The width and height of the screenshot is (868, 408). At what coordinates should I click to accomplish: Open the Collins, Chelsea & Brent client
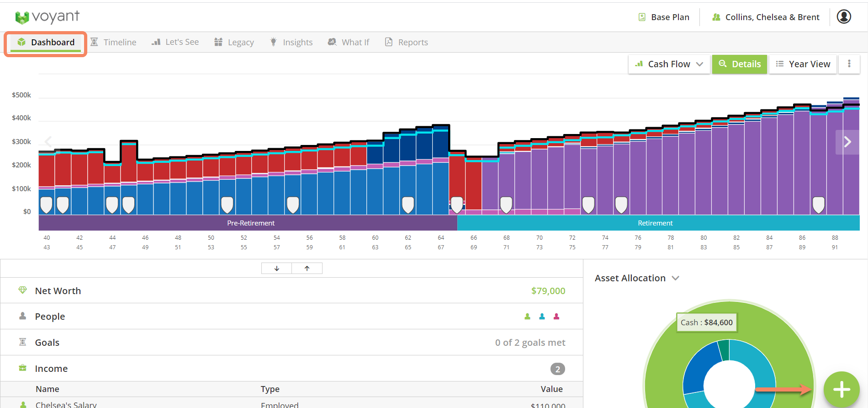766,17
